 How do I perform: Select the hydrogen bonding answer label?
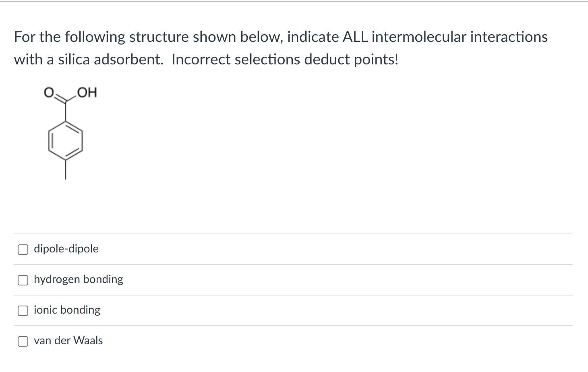click(x=79, y=279)
